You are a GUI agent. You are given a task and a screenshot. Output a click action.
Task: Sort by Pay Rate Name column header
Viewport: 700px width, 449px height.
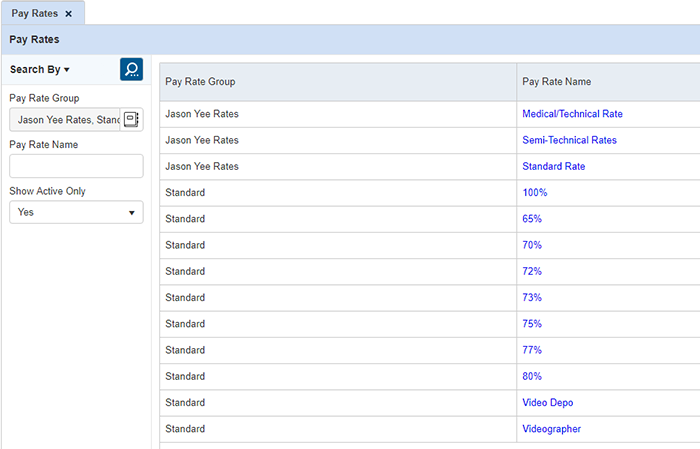click(x=557, y=82)
